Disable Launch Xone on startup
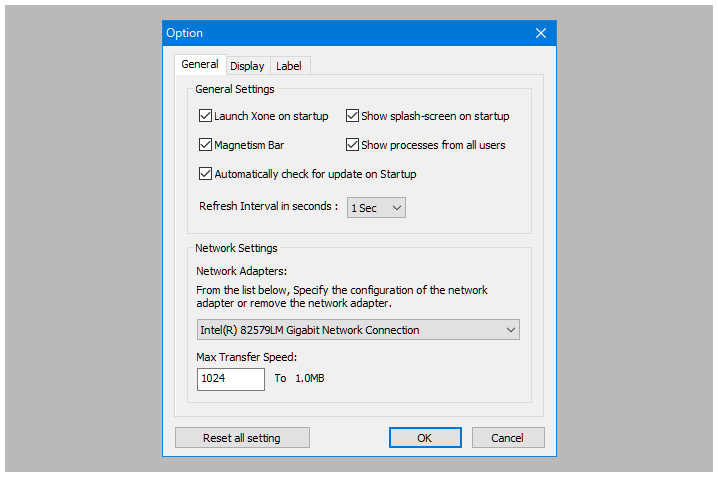718x477 pixels. (207, 116)
